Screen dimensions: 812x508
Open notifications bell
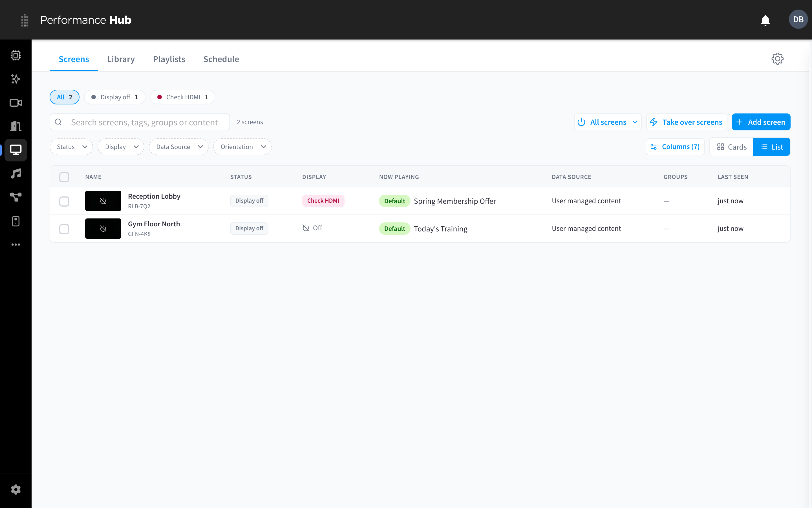pyautogui.click(x=765, y=20)
